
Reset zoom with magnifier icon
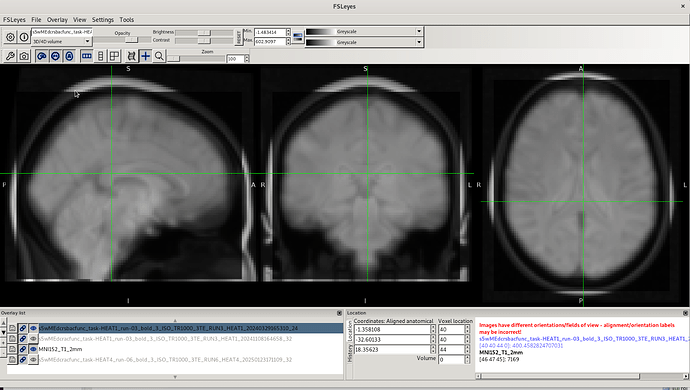coord(159,56)
